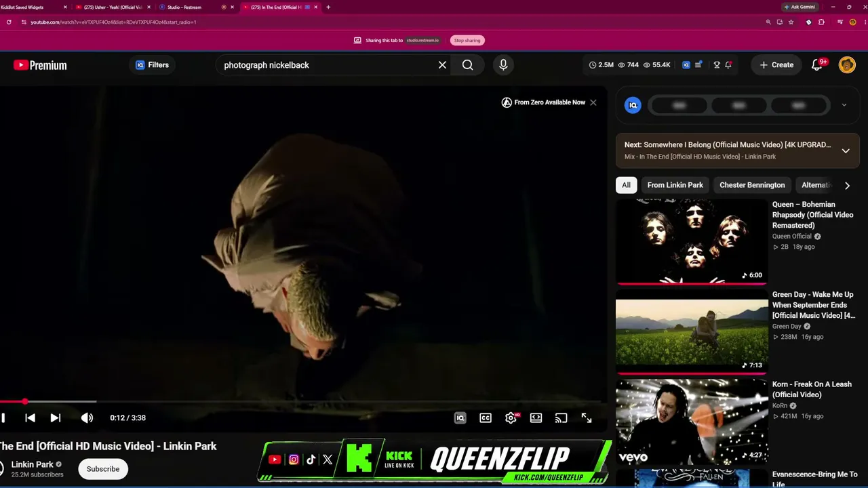This screenshot has height=488, width=868.
Task: Skip to the next video in player
Action: [x=56, y=418]
